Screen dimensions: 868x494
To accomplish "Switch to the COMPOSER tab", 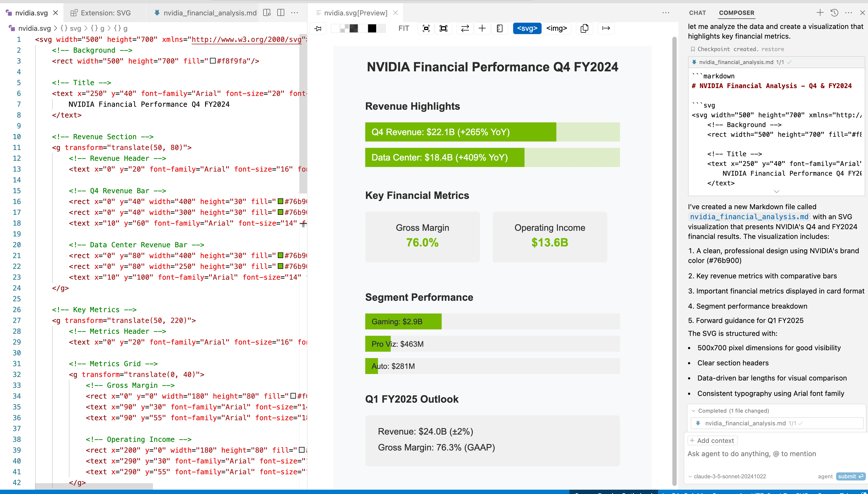I will pos(736,13).
